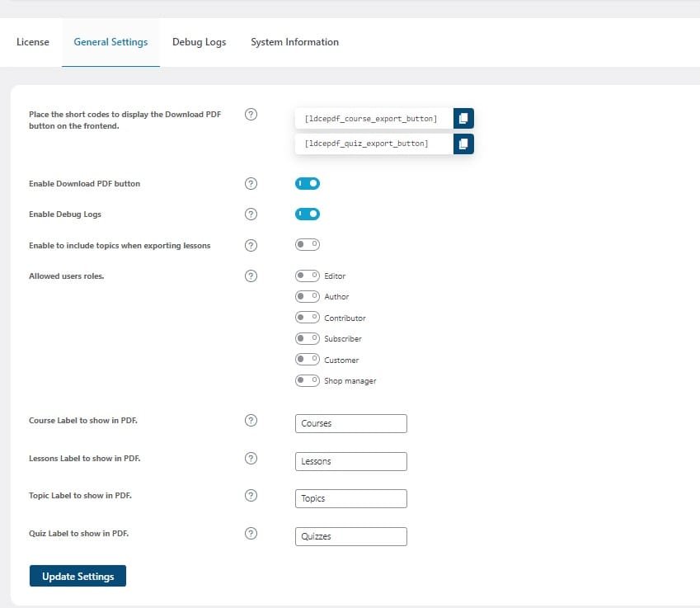Open help for include topics when exporting
Viewport: 700px width, 608px height.
click(251, 245)
